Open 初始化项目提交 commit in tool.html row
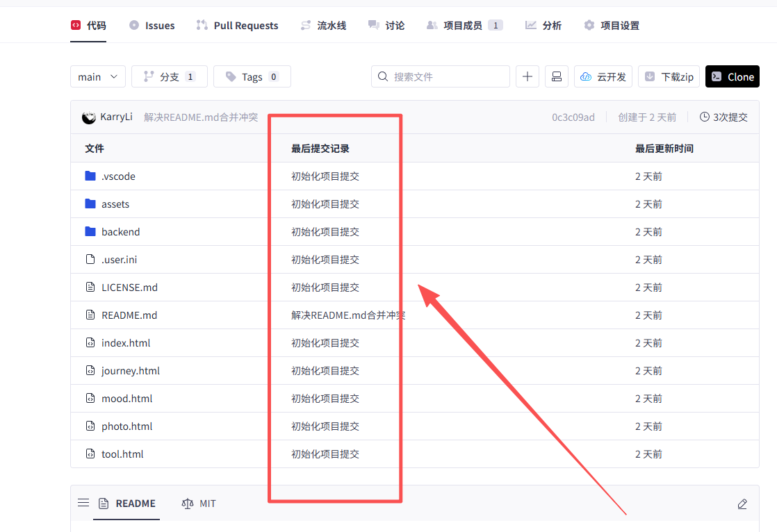This screenshot has height=532, width=777. click(x=325, y=454)
